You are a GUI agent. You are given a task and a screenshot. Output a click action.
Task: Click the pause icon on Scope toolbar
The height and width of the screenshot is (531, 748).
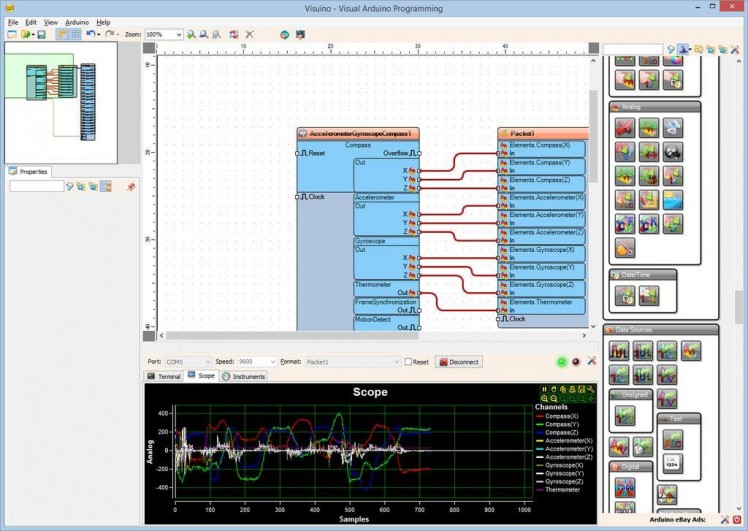[544, 389]
